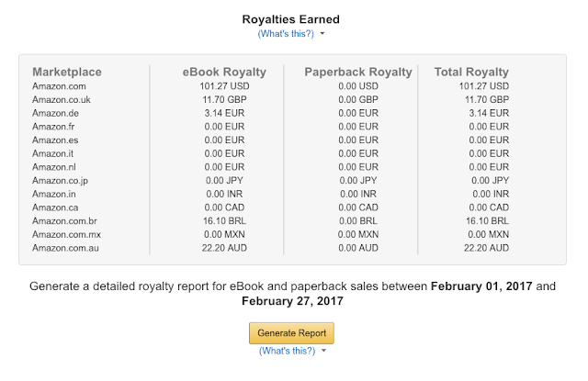
Task: Click the Marketplace column header
Action: tap(67, 73)
